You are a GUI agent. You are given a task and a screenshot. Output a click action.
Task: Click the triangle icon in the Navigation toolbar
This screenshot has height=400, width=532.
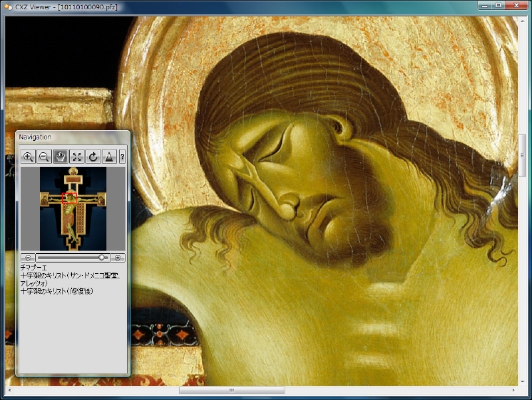pyautogui.click(x=109, y=157)
